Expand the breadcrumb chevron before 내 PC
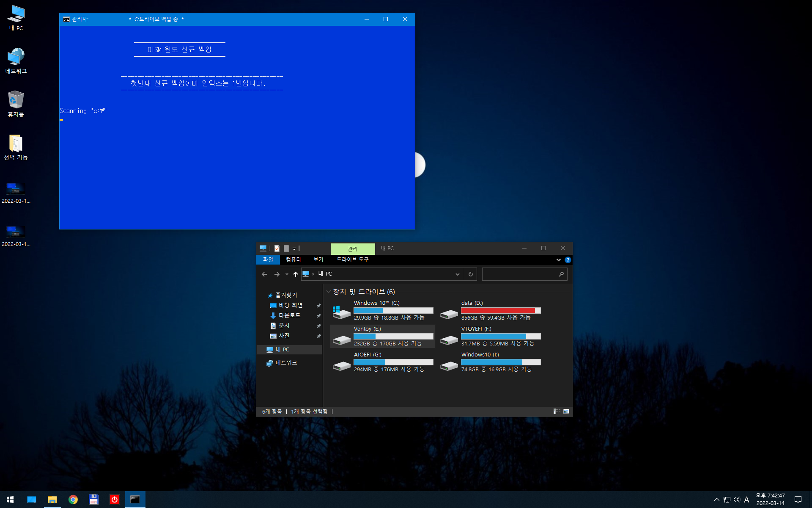 click(313, 274)
